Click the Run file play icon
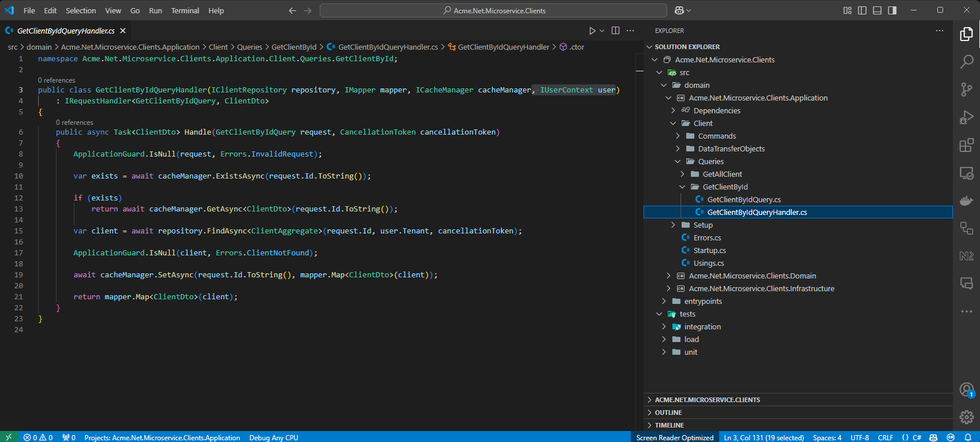Viewport: 980px width, 442px height. pos(592,31)
